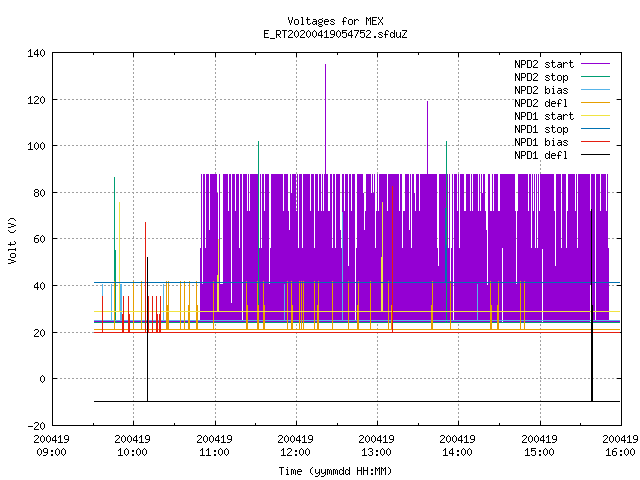Click the y-axis tick value 40

point(40,286)
